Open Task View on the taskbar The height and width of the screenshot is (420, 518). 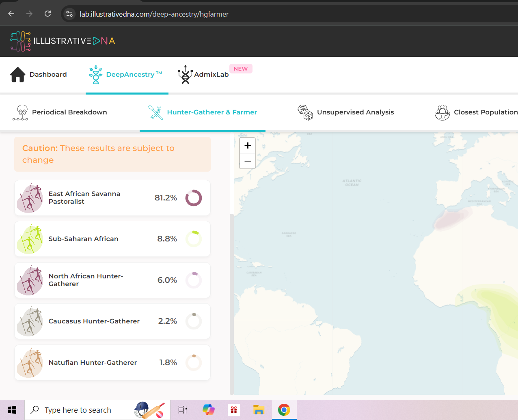(x=183, y=410)
